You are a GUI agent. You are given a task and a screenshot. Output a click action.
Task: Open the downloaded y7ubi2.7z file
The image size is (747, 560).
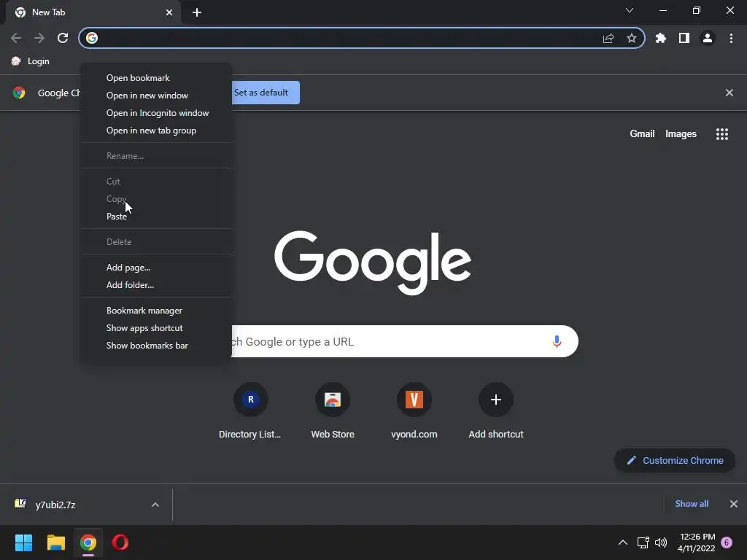(55, 505)
